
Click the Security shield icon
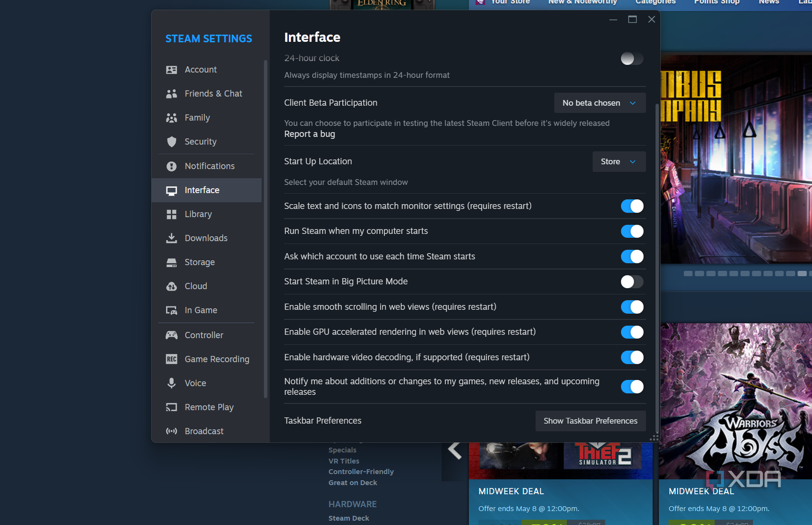coord(171,142)
